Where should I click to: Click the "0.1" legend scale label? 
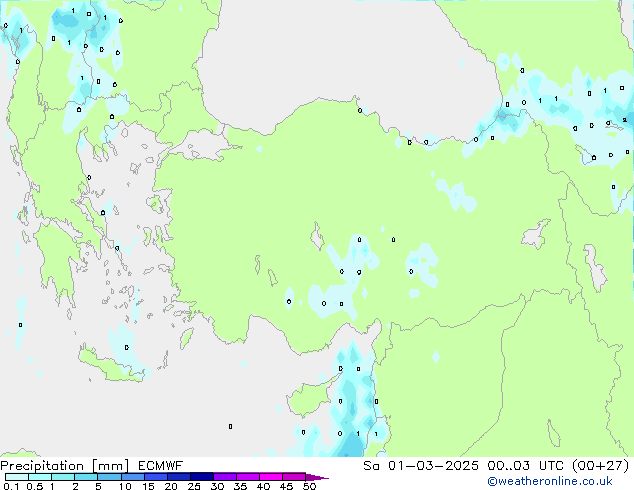(x=11, y=486)
